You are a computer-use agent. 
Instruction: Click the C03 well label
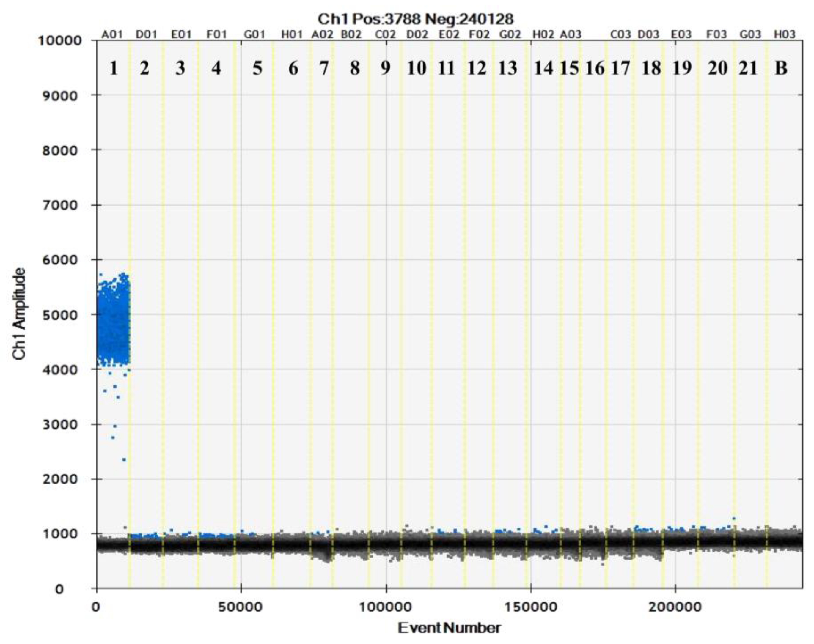pos(621,35)
